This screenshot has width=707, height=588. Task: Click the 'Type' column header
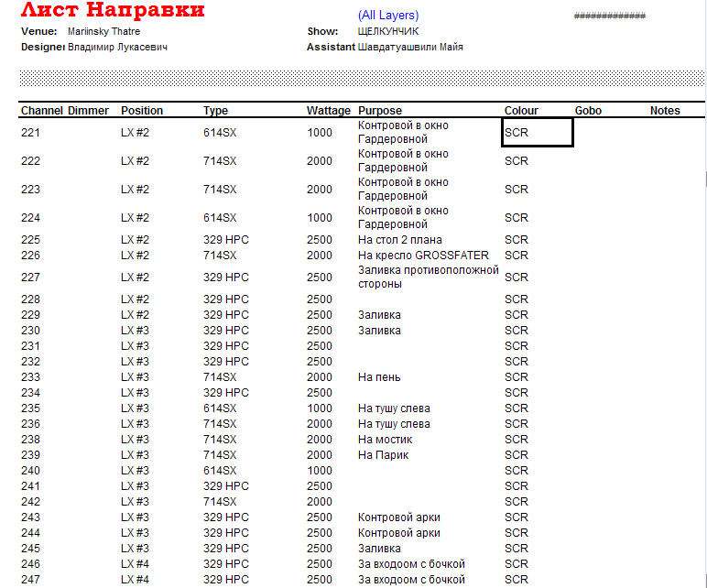[215, 111]
